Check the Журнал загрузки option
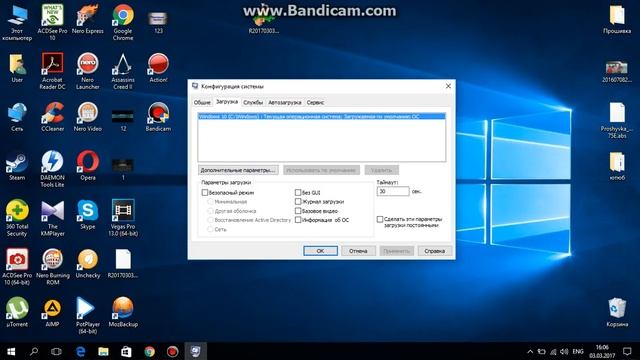Screen dimensions: 640x360 click(298, 202)
